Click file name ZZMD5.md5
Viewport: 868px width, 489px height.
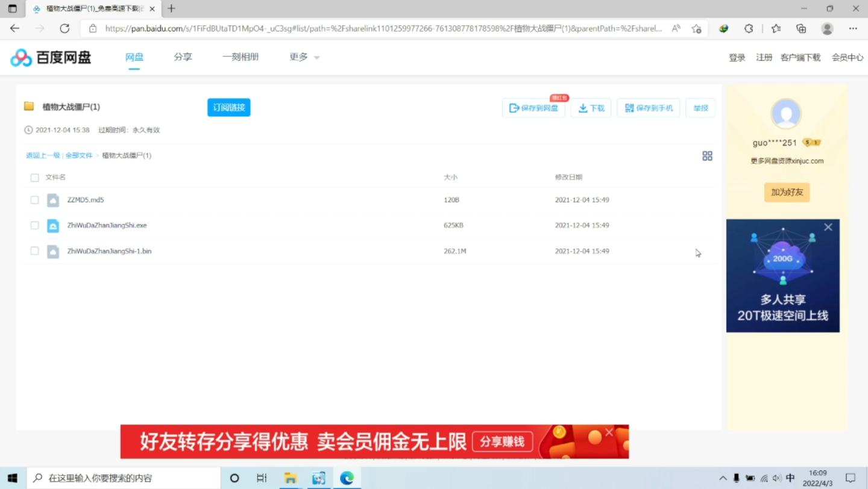(x=86, y=200)
